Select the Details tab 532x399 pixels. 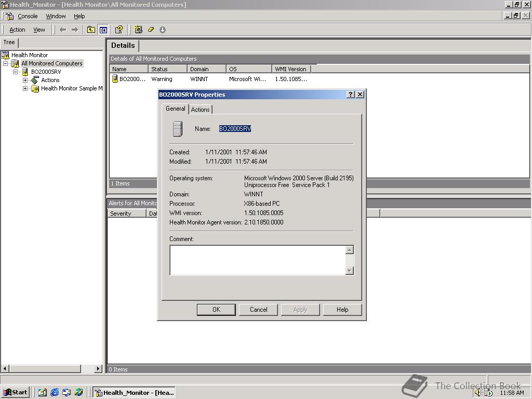123,46
